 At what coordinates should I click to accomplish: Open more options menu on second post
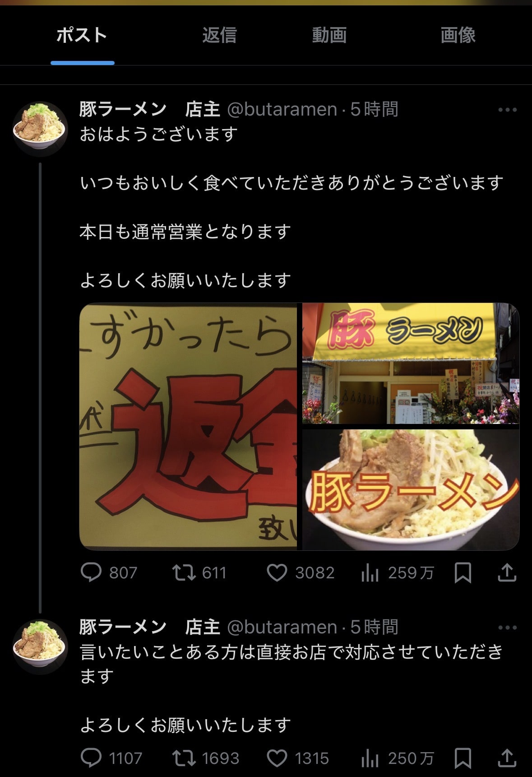coord(508,628)
